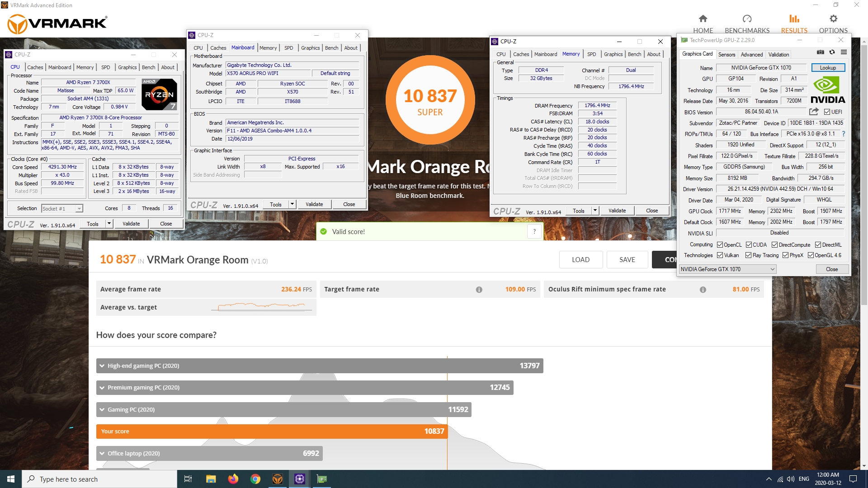
Task: Open File Explorer from the taskbar
Action: pos(211,479)
